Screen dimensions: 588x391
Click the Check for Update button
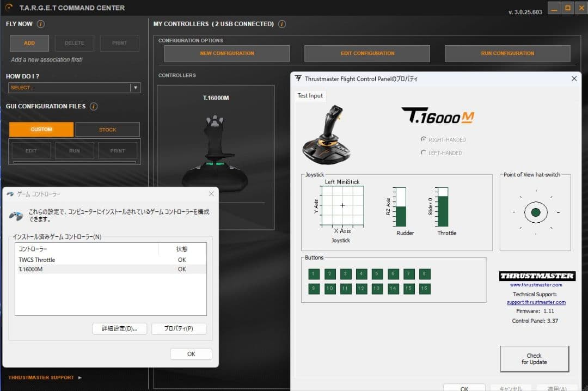point(534,358)
